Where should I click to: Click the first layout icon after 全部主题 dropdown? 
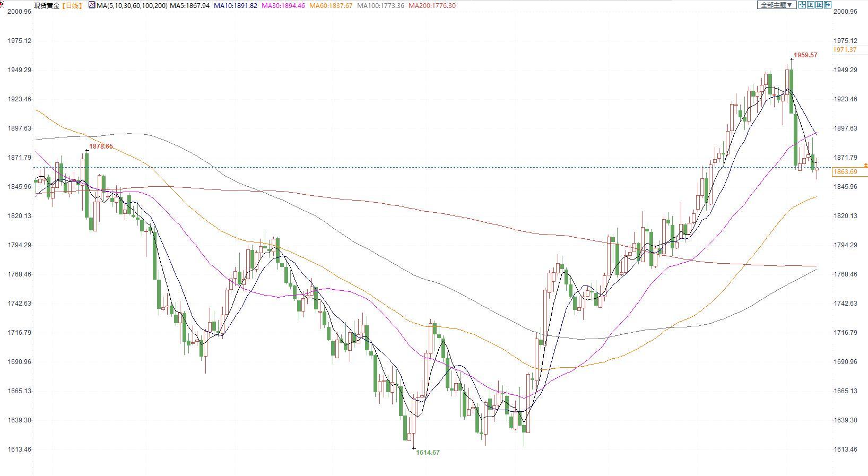802,5
